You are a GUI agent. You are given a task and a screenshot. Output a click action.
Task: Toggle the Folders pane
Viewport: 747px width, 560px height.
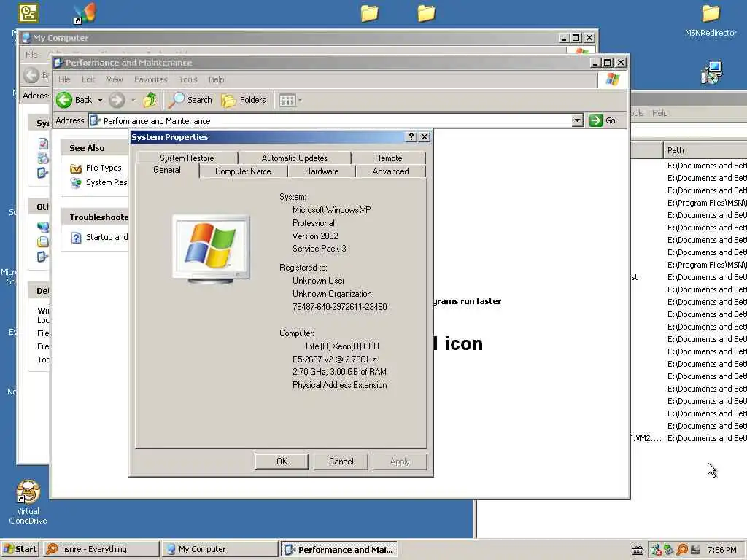click(244, 100)
